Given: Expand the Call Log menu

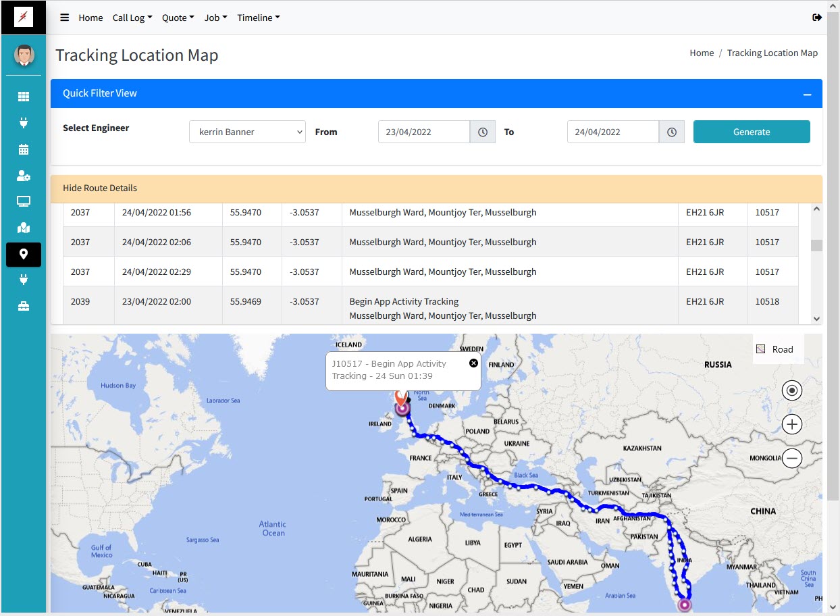Looking at the screenshot, I should (132, 18).
